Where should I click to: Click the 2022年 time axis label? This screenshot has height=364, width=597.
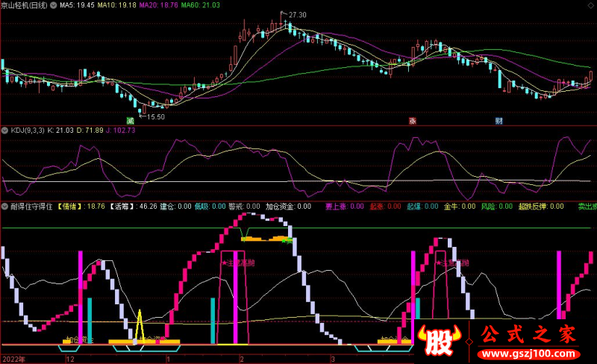pyautogui.click(x=14, y=360)
